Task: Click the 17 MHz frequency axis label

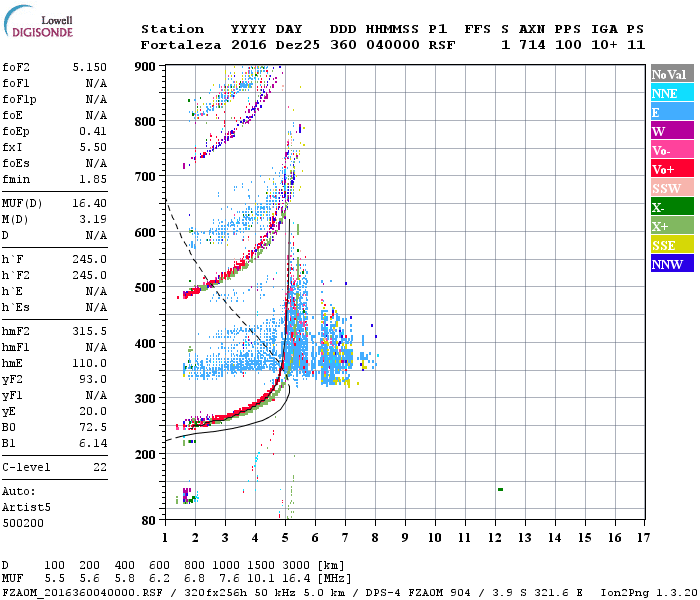Action: [x=644, y=538]
